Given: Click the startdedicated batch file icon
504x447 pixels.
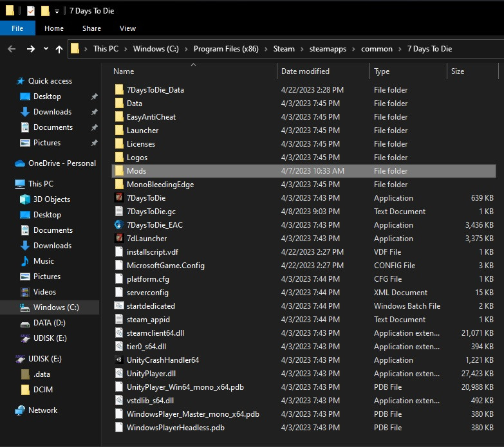Looking at the screenshot, I should pyautogui.click(x=119, y=306).
